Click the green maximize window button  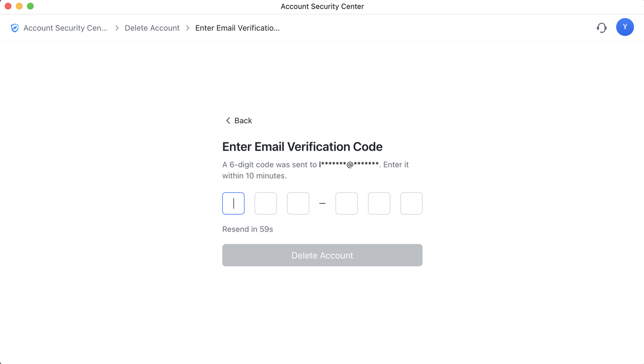30,6
